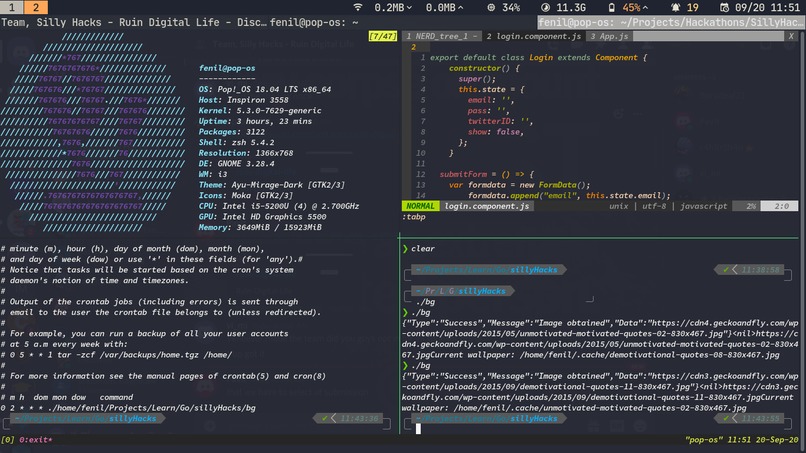Click the battery icon showing 45%
The height and width of the screenshot is (453, 806).
click(x=611, y=7)
